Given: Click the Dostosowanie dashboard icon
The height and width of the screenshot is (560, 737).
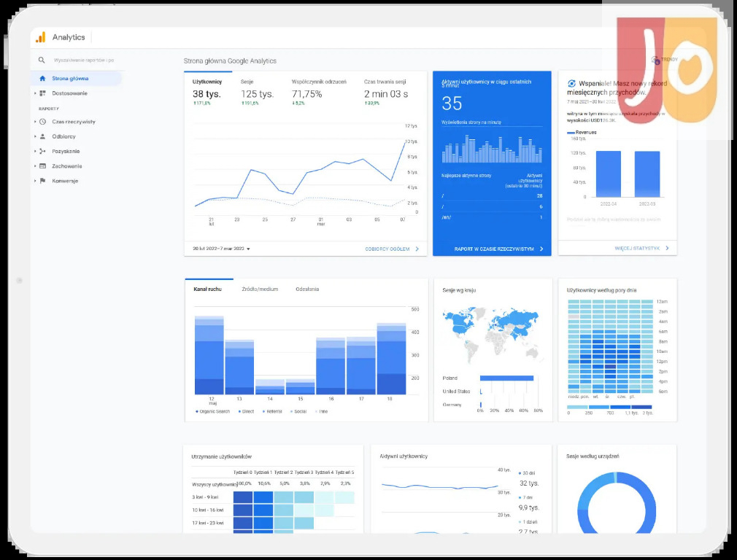Looking at the screenshot, I should [43, 93].
